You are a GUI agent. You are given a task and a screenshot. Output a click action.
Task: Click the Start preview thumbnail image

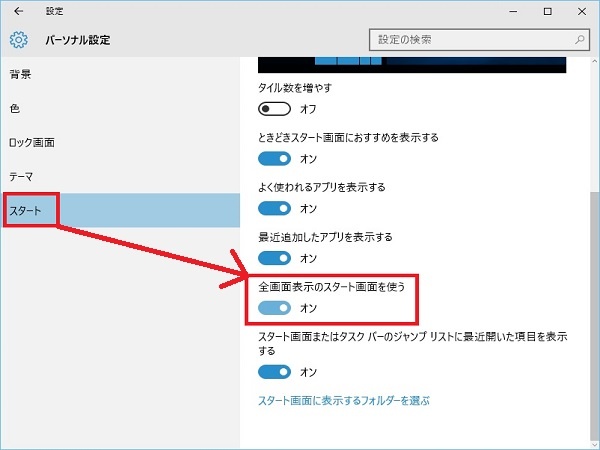pyautogui.click(x=412, y=64)
